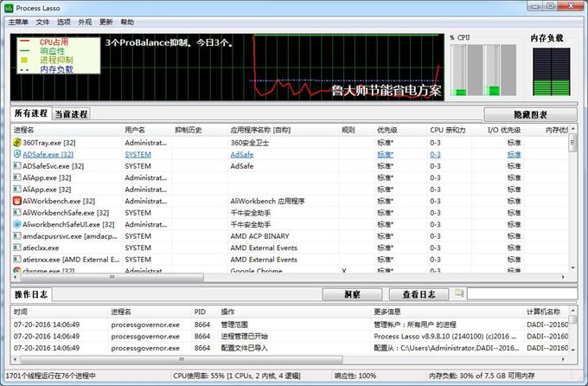Click the Process Lasso title bar icon
The image size is (588, 386).
10,8
